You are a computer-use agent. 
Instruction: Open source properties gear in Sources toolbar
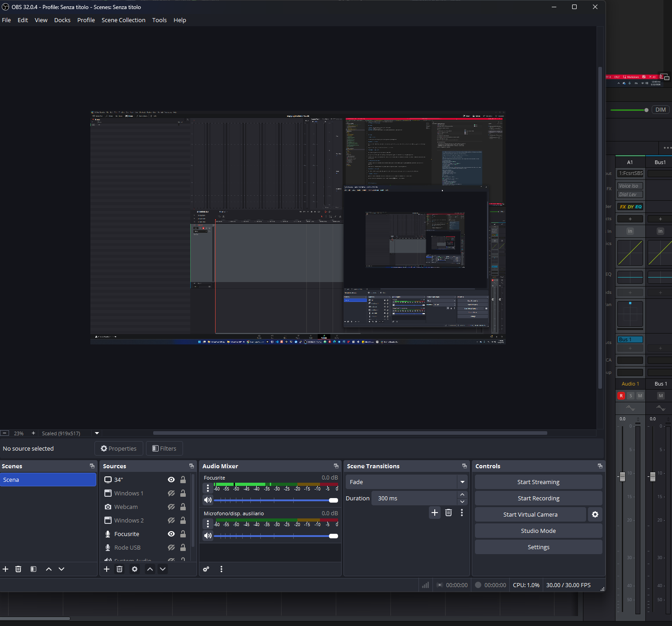tap(135, 569)
